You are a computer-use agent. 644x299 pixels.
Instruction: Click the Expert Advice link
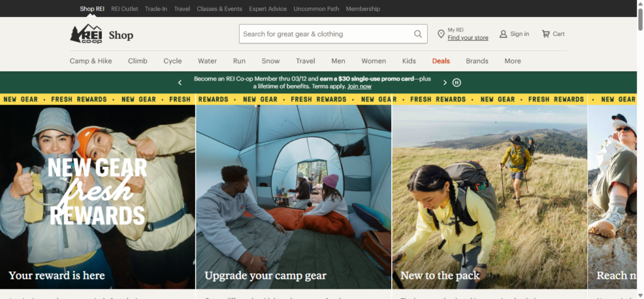(x=267, y=9)
